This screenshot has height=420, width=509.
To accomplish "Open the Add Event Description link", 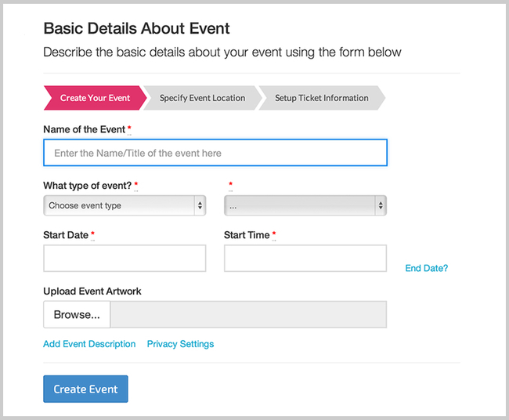I will (x=89, y=344).
